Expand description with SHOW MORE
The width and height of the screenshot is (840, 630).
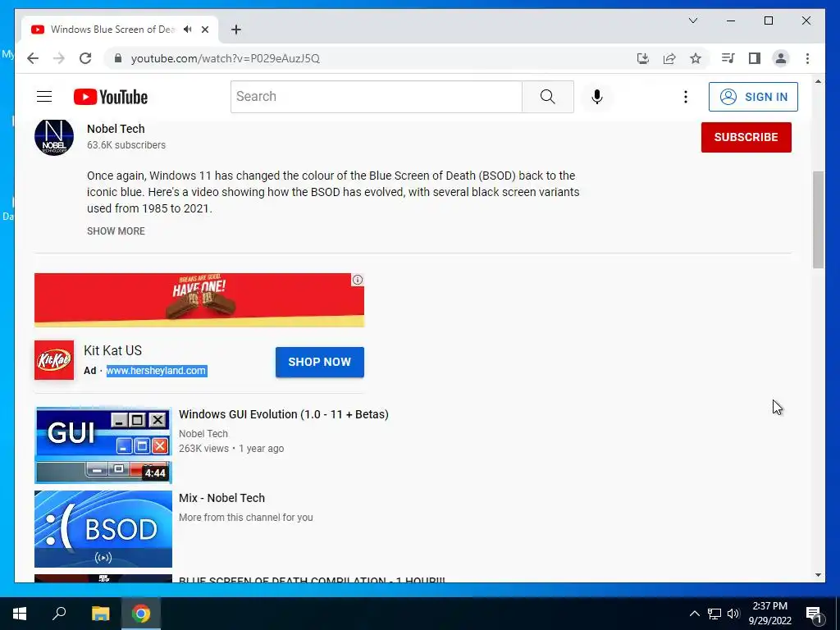[116, 231]
